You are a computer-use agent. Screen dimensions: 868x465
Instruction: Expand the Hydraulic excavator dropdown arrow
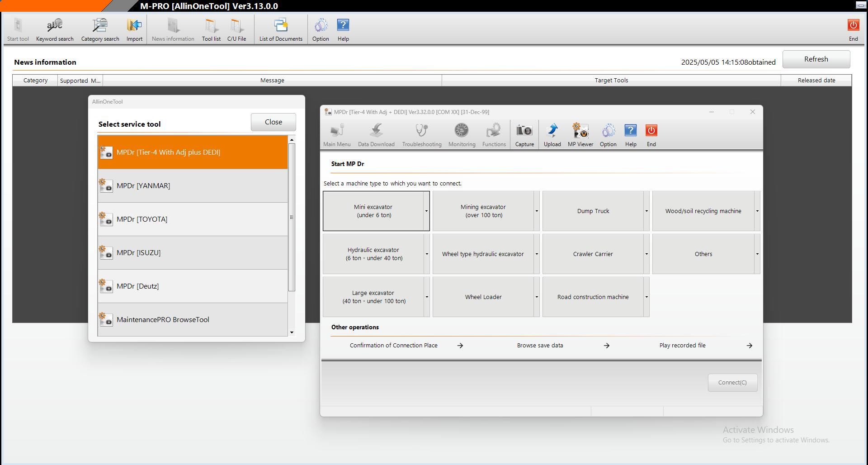[x=427, y=254]
